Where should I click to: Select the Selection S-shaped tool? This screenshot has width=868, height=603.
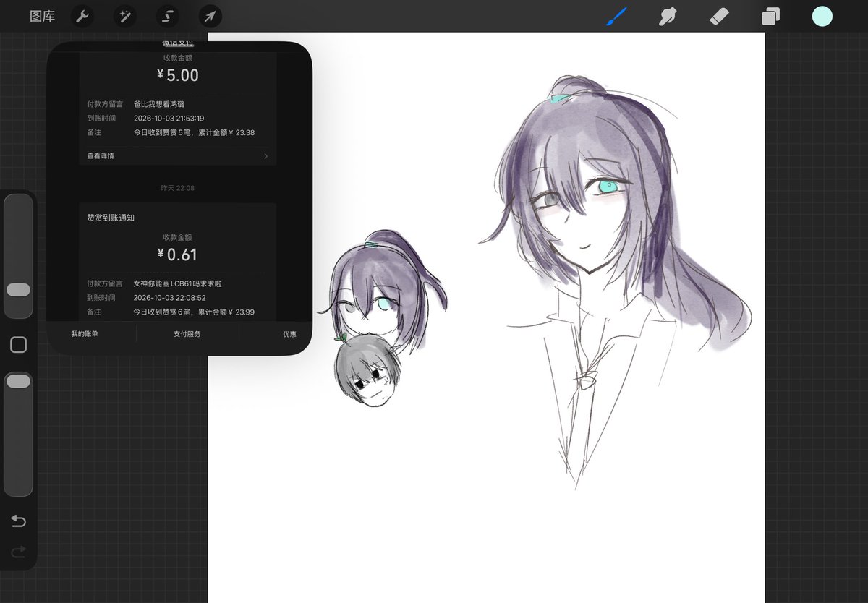pyautogui.click(x=168, y=16)
